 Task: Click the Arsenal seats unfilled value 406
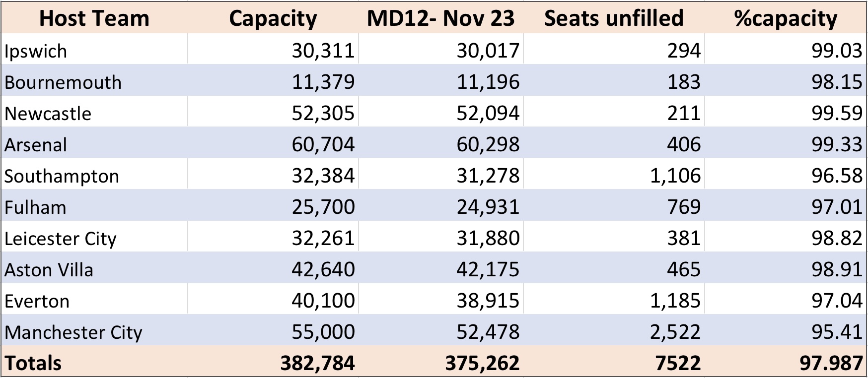pos(614,143)
